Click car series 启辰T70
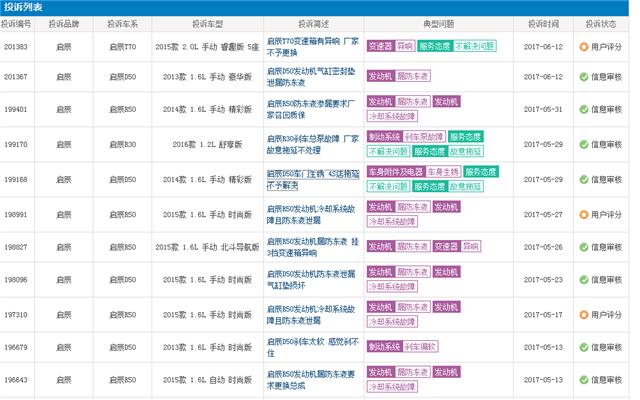Screen dimensions: 640x400 click(122, 47)
